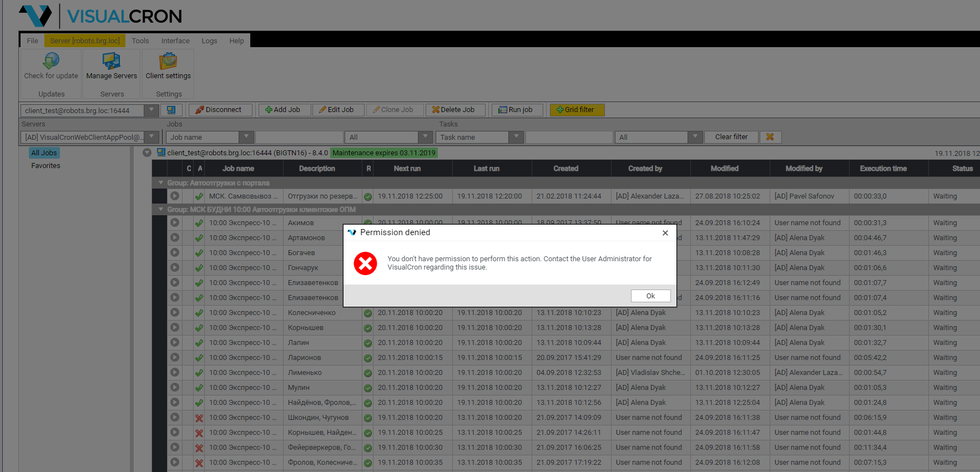The width and height of the screenshot is (980, 472).
Task: Toggle the red X active mark for Шкондин, Чугунов
Action: (x=199, y=418)
